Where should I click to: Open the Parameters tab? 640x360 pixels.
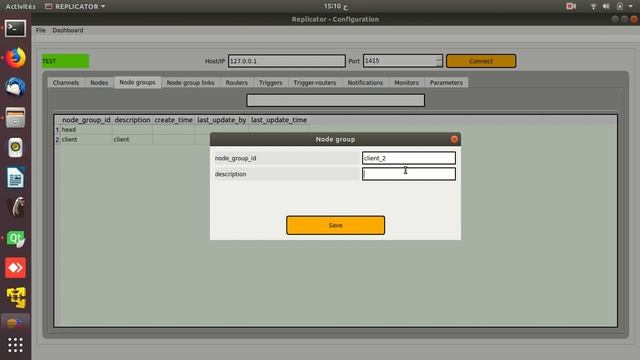tap(447, 82)
